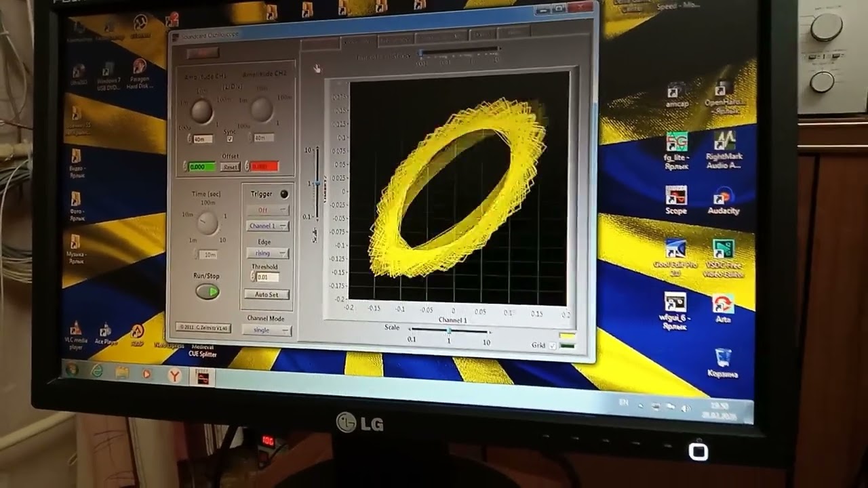Click the red button under the window title

point(202,53)
